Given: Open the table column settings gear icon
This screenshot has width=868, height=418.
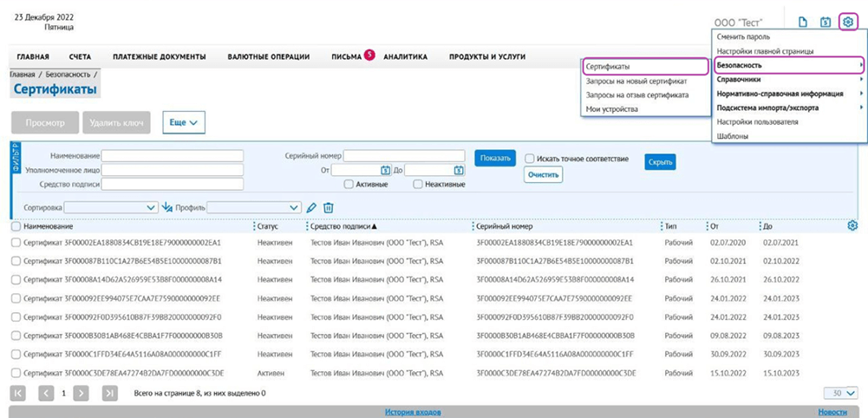Looking at the screenshot, I should click(x=852, y=225).
